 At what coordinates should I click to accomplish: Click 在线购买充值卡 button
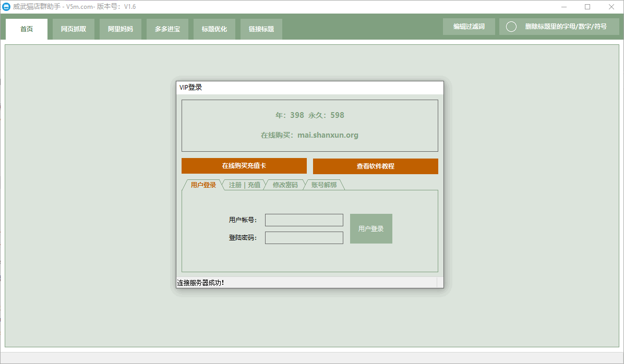tap(244, 166)
